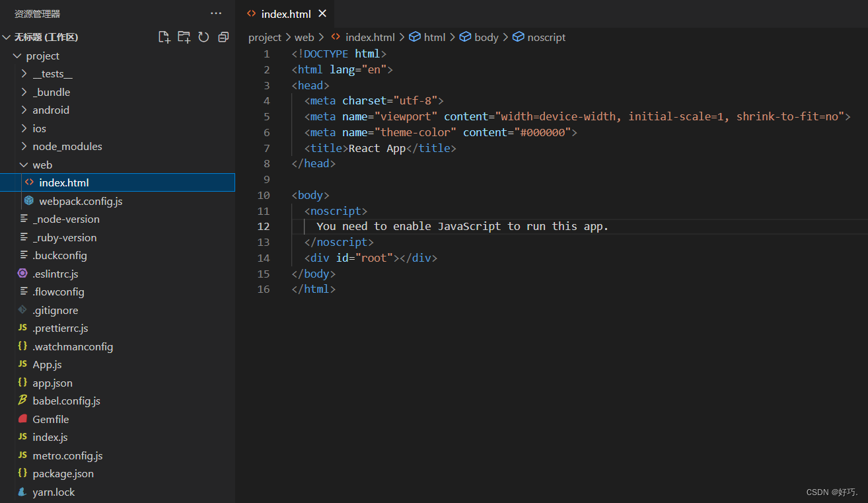Collapse the web folder

pos(24,165)
